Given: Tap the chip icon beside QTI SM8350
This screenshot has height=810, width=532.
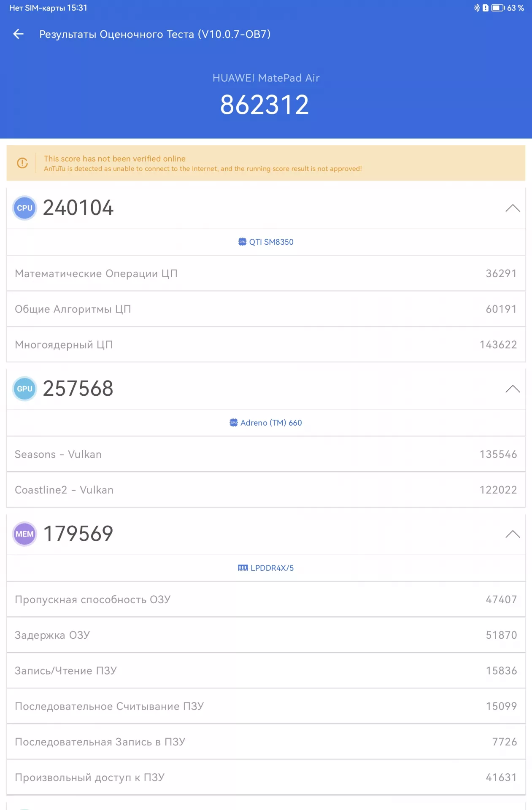Looking at the screenshot, I should (242, 242).
